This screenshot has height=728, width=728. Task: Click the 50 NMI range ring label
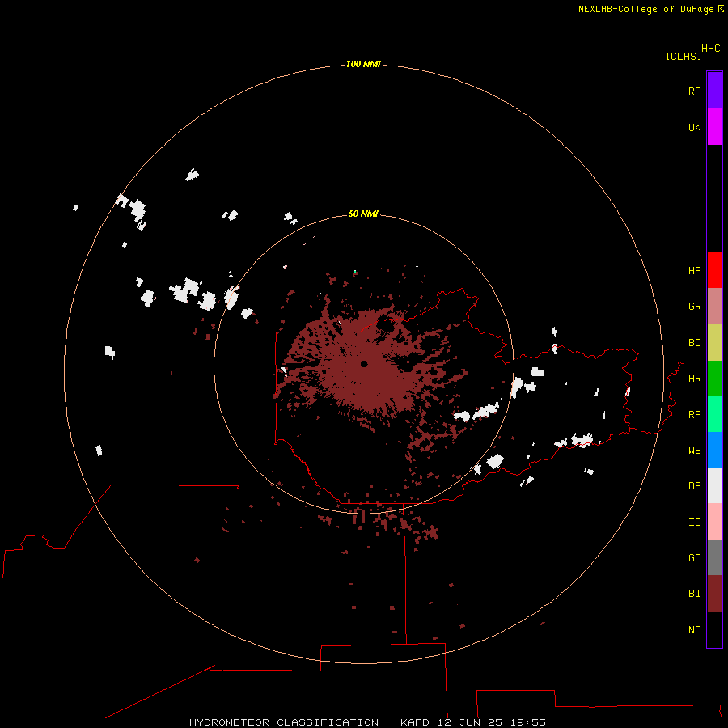point(363,214)
